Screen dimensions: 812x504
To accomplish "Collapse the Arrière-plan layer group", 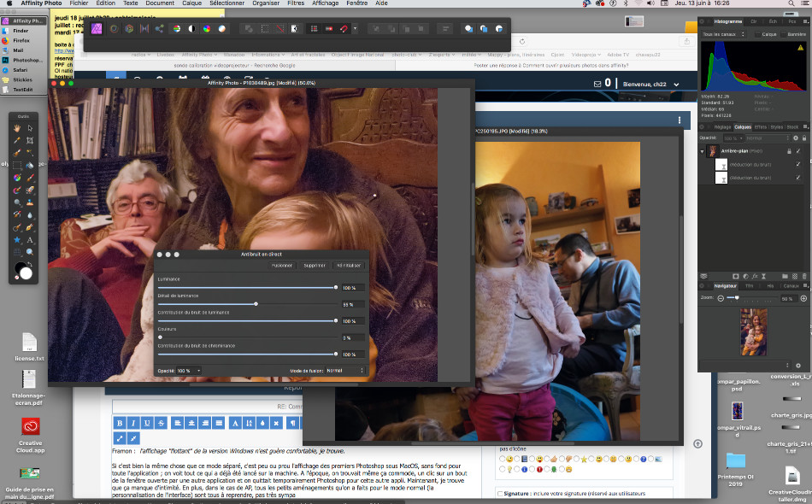I will (x=703, y=151).
